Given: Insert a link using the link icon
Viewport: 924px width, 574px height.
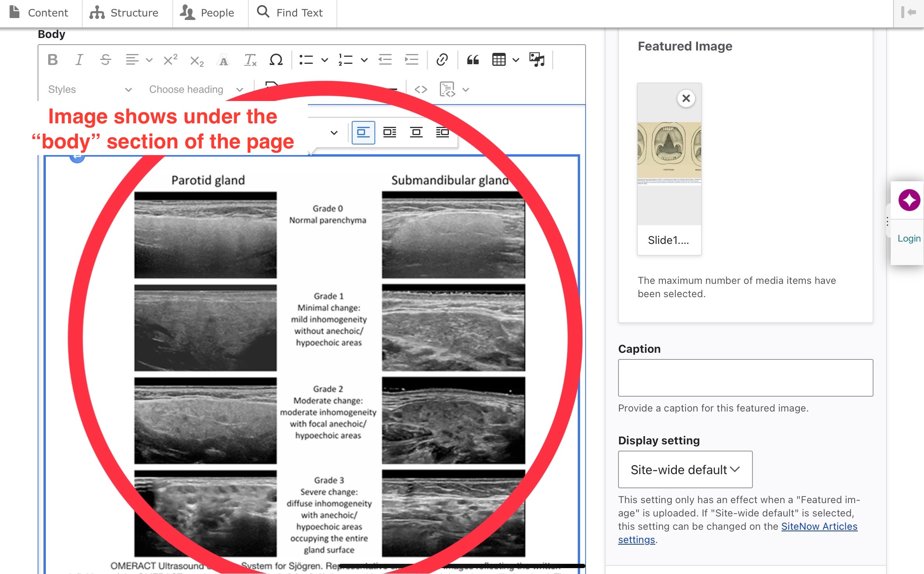Looking at the screenshot, I should (x=442, y=60).
